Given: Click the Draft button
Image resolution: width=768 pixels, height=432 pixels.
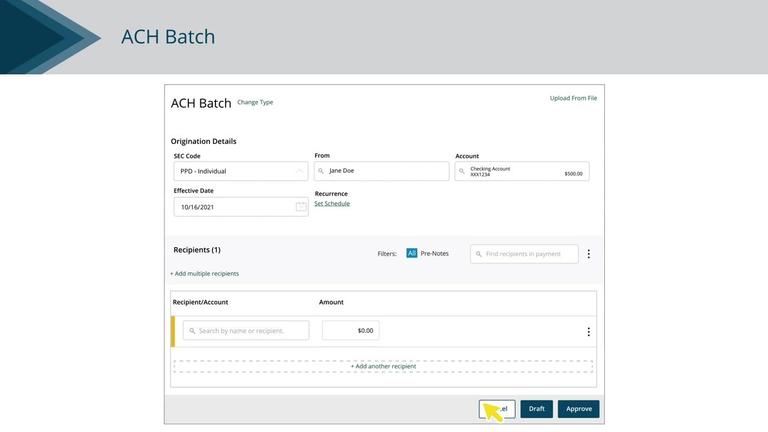Looking at the screenshot, I should [536, 409].
